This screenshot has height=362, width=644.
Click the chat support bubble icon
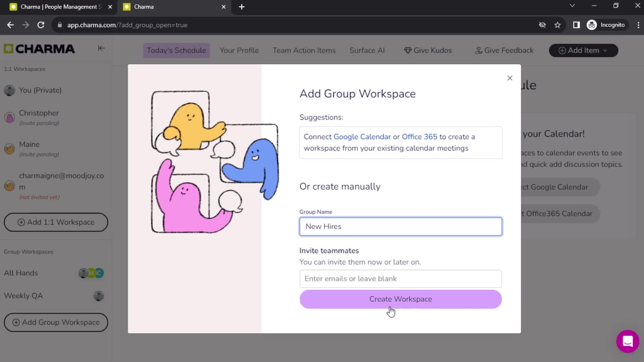coord(627,342)
